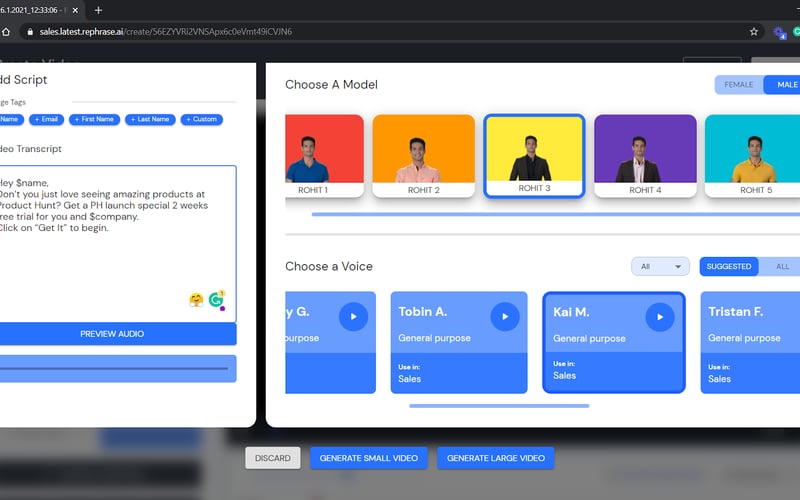This screenshot has width=800, height=500.
Task: Click the 'Choose a Voice' heading
Action: tap(329, 266)
